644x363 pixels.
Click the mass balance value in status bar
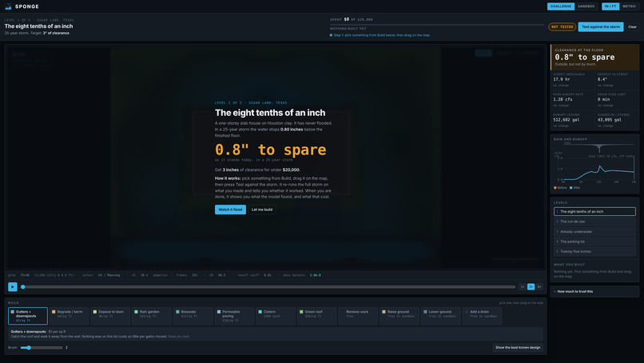[x=315, y=275]
